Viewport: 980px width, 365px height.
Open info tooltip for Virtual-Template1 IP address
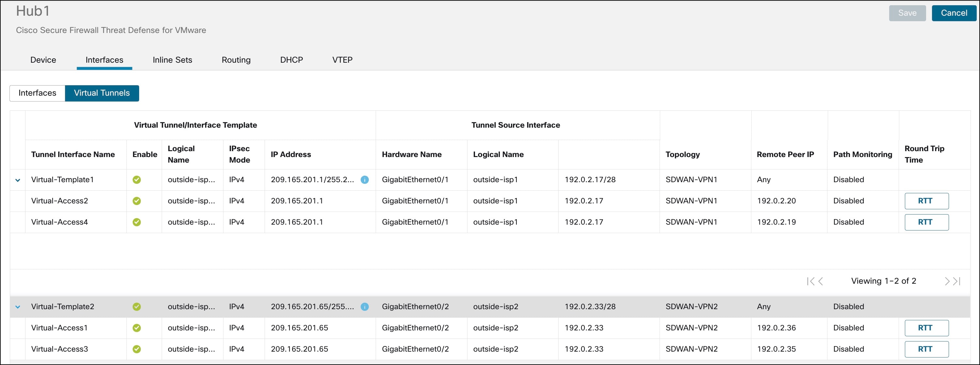[365, 180]
